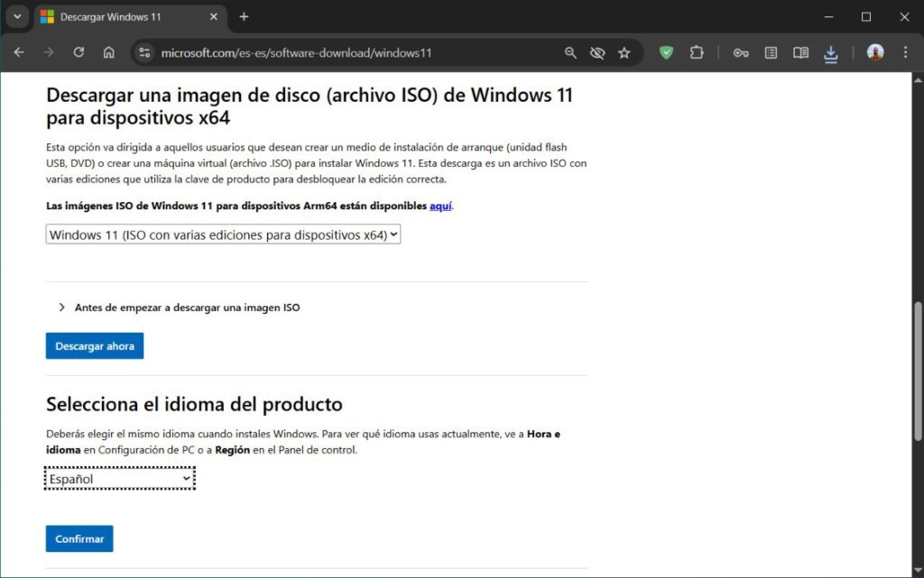Open the zoom magnifier in address bar
The height and width of the screenshot is (578, 924).
pos(570,52)
